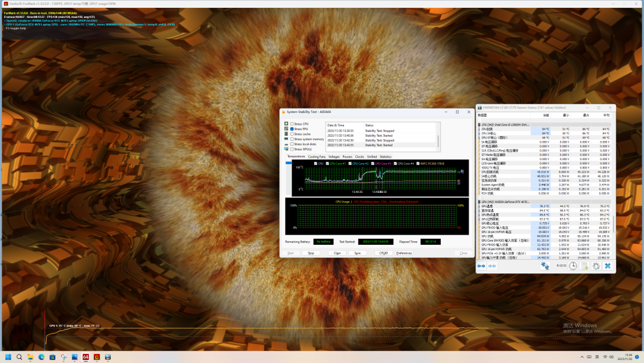Show hidden system tray icons chevron
This screenshot has width=644, height=363.
click(581, 357)
